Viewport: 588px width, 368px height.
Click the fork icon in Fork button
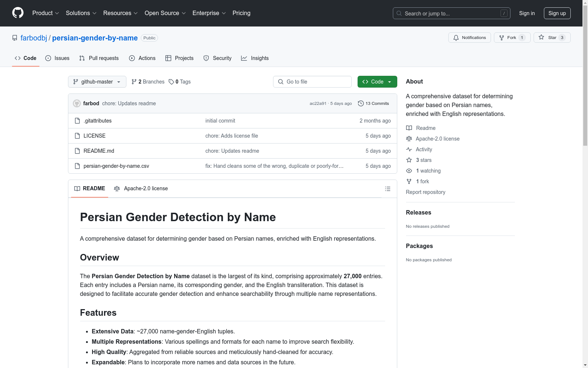502,38
